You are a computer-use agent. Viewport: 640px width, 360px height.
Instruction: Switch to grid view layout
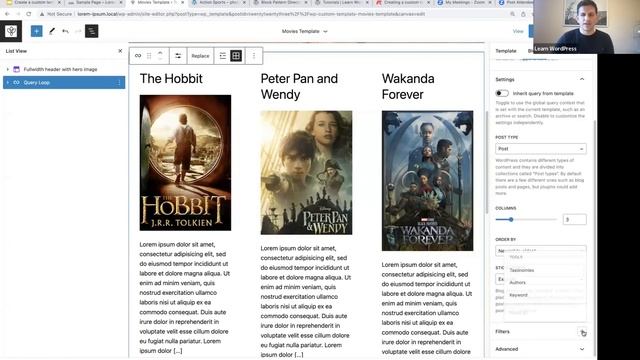236,56
